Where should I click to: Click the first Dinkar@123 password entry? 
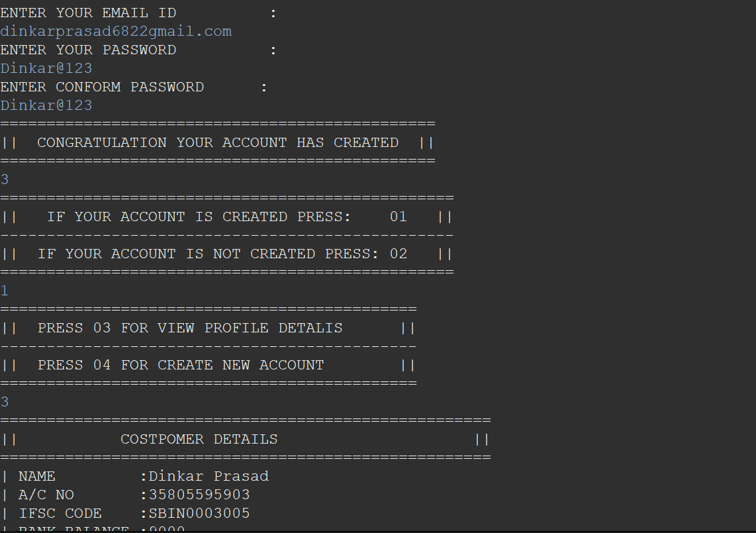pos(46,68)
